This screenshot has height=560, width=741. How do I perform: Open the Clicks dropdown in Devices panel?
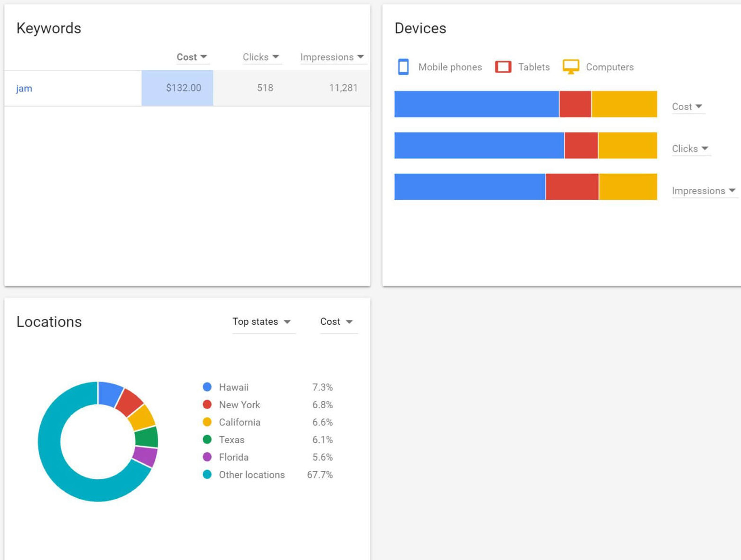[690, 149]
